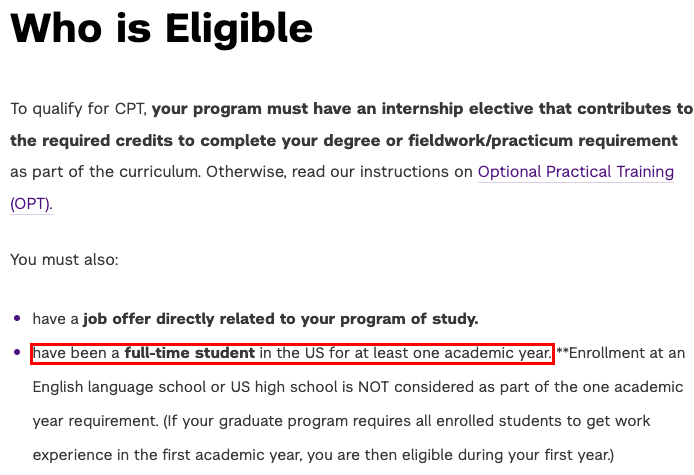
Task: Click bold "job offer directly related" text
Action: tap(200, 320)
